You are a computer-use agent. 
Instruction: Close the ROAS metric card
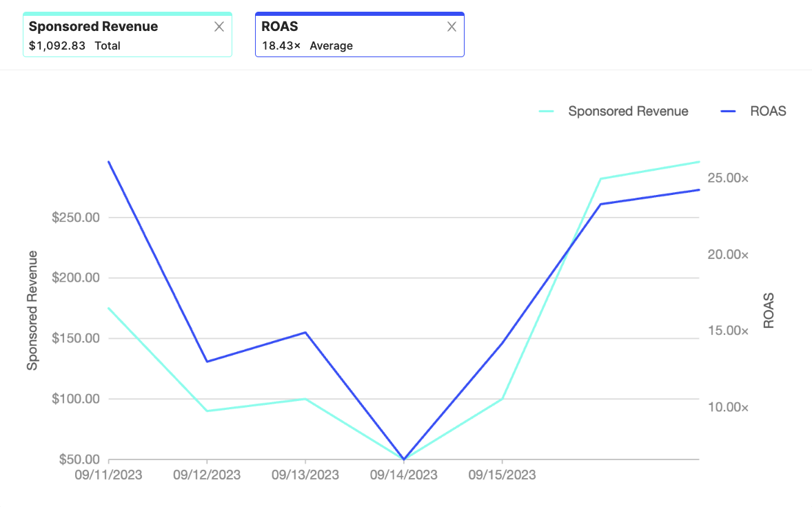pos(451,27)
